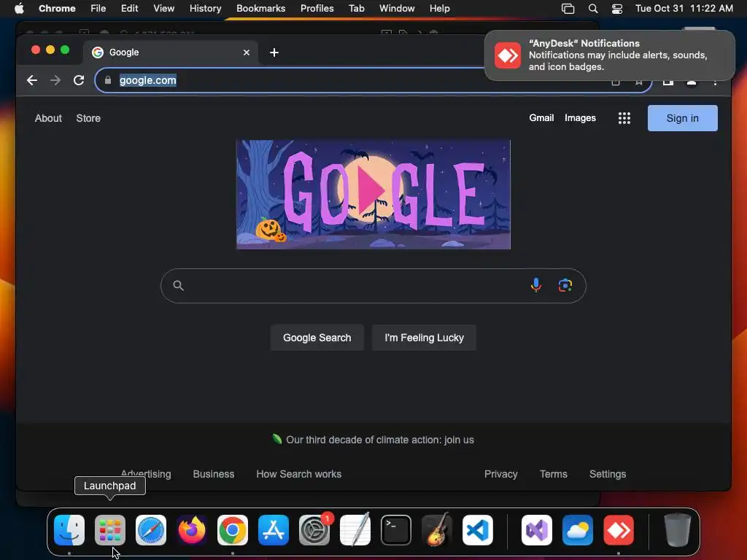The height and width of the screenshot is (560, 747).
Task: Open the Privacy footer link
Action: pyautogui.click(x=500, y=474)
